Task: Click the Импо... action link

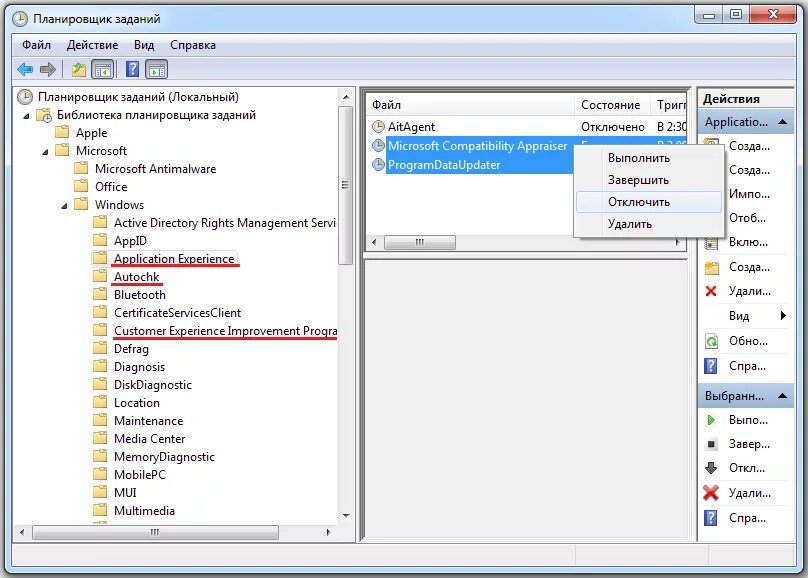Action: (749, 194)
